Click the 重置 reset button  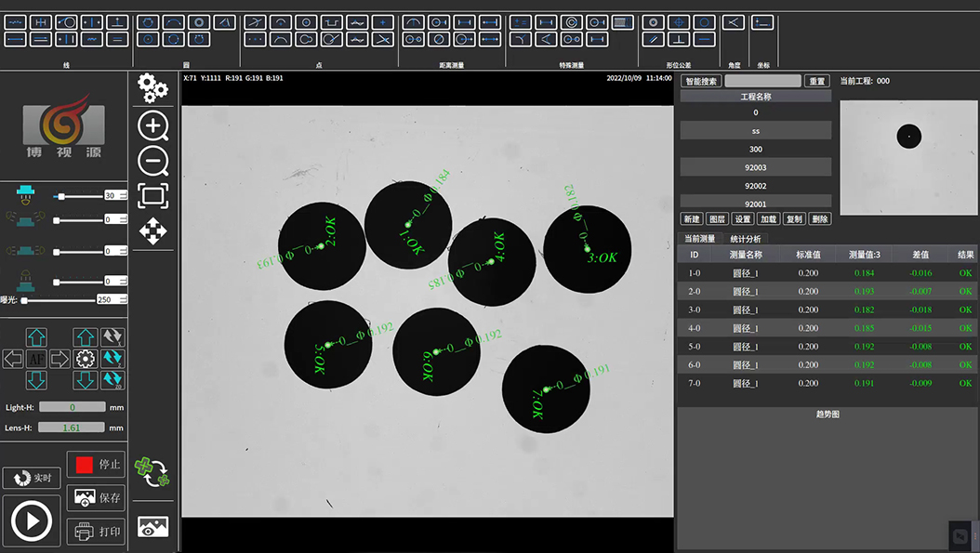[x=817, y=81]
